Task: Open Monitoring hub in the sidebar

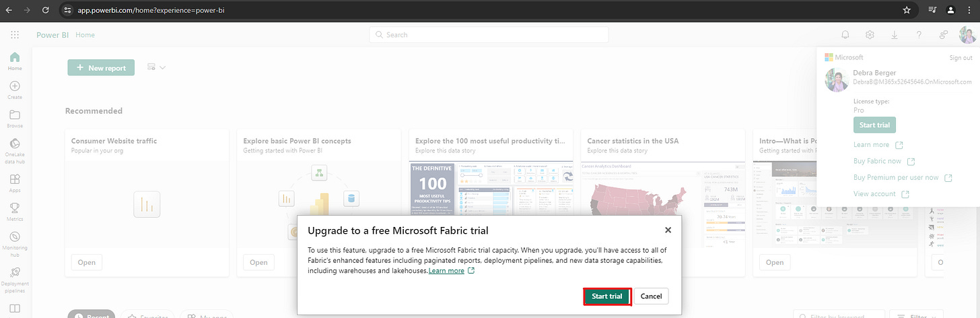Action: click(x=15, y=244)
